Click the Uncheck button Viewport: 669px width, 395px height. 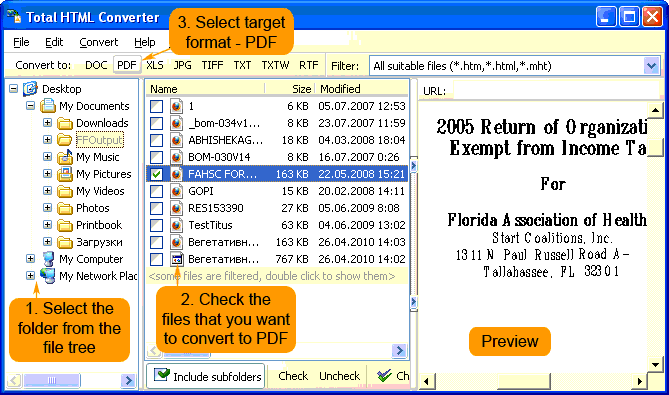(340, 376)
